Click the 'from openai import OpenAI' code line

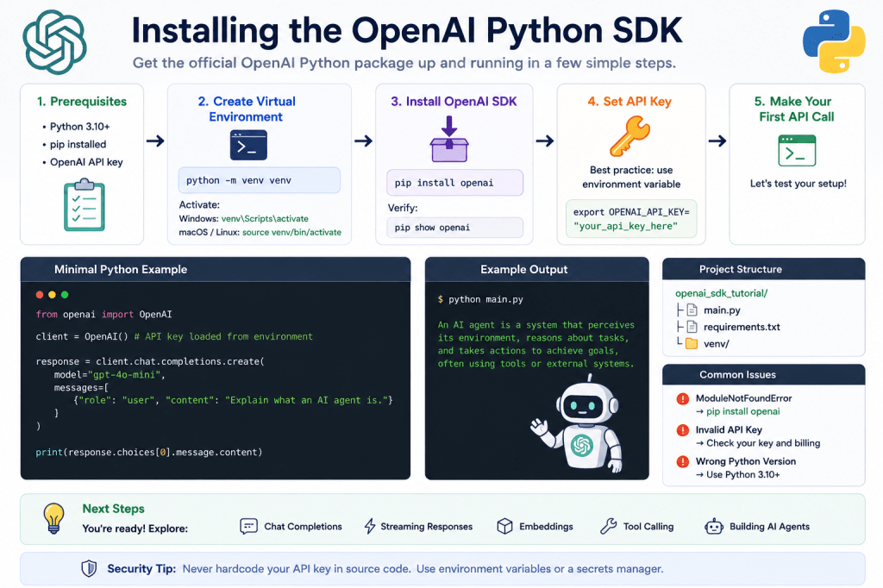[x=103, y=315]
